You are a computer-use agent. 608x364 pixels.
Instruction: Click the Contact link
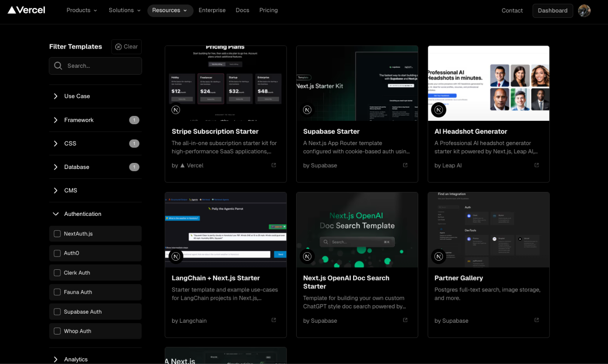tap(512, 10)
